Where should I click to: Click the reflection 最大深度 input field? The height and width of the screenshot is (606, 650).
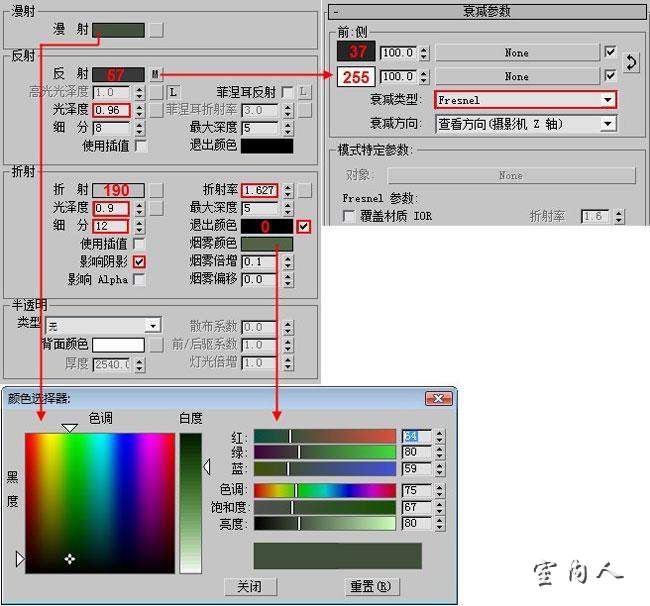click(260, 128)
